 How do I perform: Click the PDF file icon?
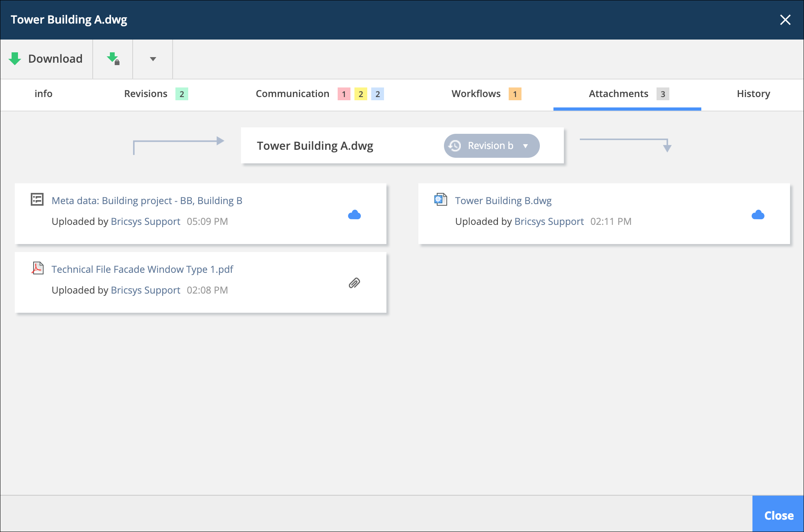coord(38,268)
